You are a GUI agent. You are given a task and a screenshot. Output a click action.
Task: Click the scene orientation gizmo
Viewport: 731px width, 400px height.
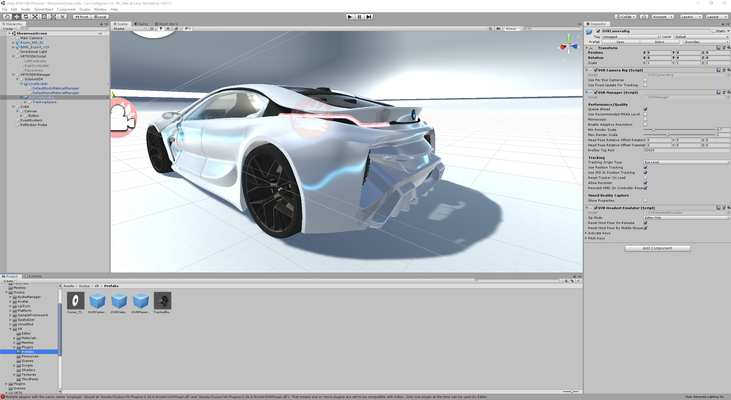[568, 46]
